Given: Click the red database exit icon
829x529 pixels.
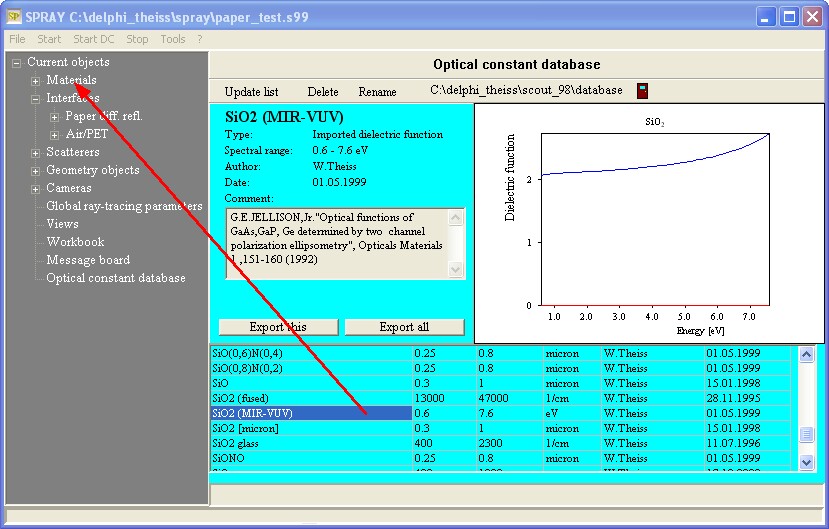Looking at the screenshot, I should click(x=642, y=91).
